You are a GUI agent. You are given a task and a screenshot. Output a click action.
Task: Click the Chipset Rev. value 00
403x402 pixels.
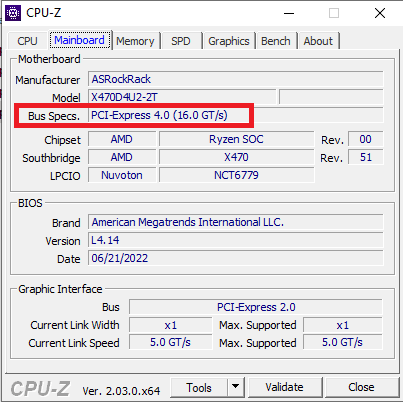pyautogui.click(x=366, y=139)
